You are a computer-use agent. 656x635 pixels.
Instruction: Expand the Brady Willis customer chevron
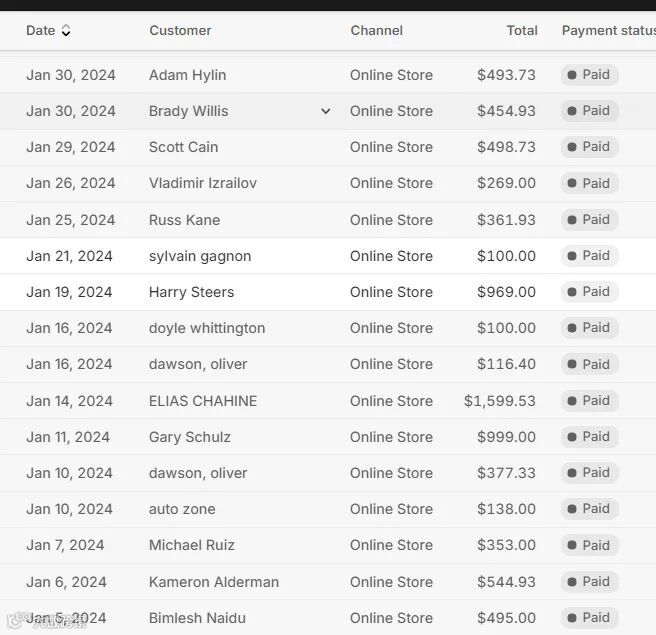pos(325,111)
